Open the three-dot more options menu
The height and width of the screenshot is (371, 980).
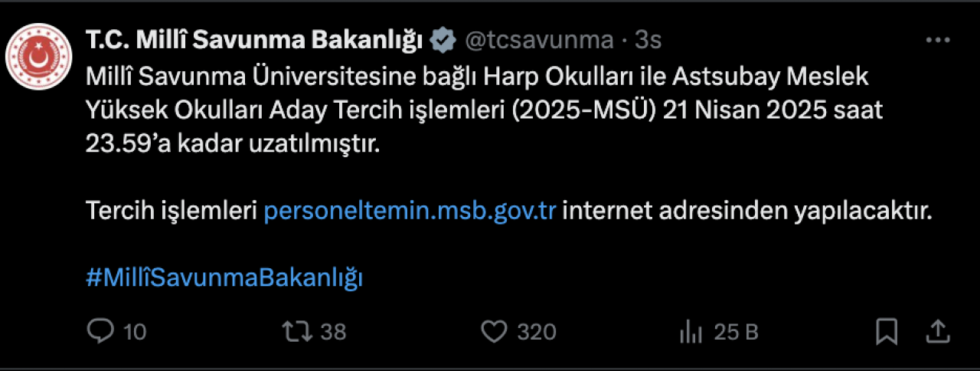[x=938, y=41]
